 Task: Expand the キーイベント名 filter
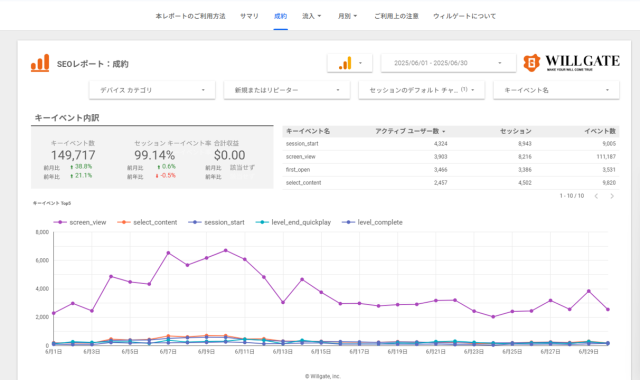[556, 90]
